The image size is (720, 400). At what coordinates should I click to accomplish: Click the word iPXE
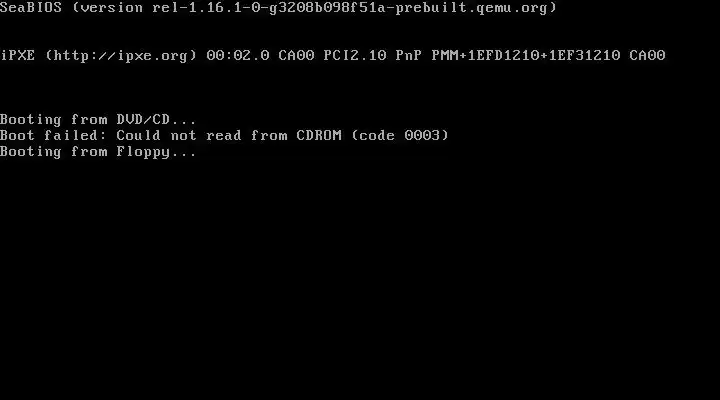coord(17,56)
